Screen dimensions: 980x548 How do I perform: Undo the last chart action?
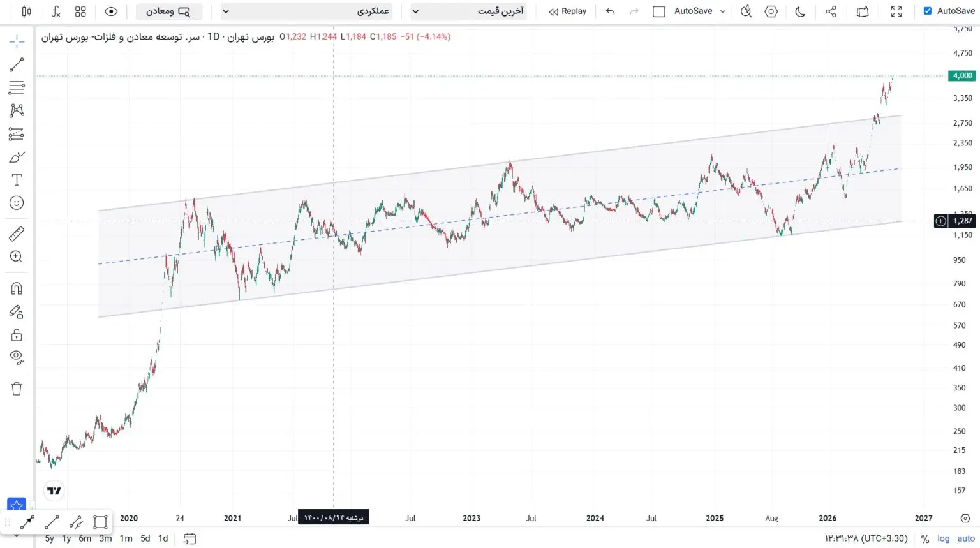coord(610,11)
